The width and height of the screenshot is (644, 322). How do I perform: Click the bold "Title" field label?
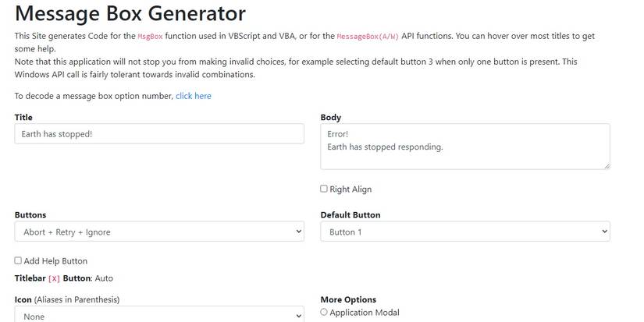pyautogui.click(x=23, y=118)
